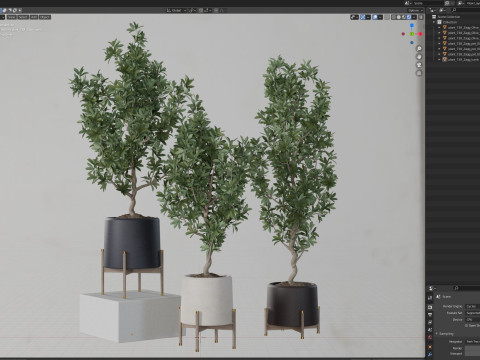Toggle the viewport gizmos button
The height and width of the screenshot is (360, 480).
(363, 17)
